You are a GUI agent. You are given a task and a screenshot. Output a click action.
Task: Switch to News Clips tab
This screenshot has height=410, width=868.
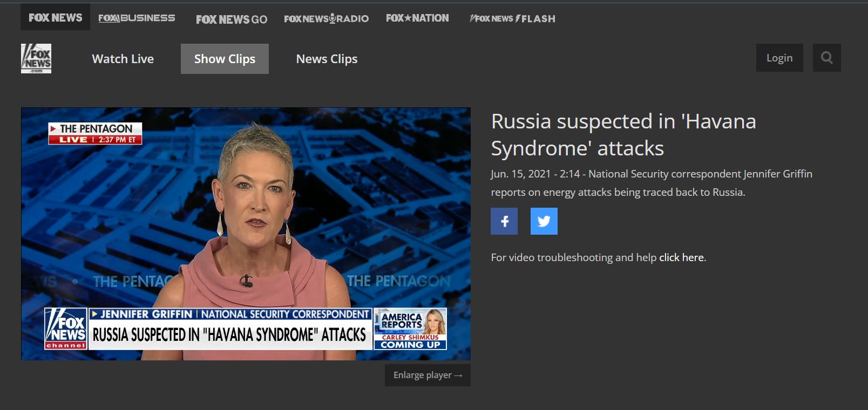point(327,59)
